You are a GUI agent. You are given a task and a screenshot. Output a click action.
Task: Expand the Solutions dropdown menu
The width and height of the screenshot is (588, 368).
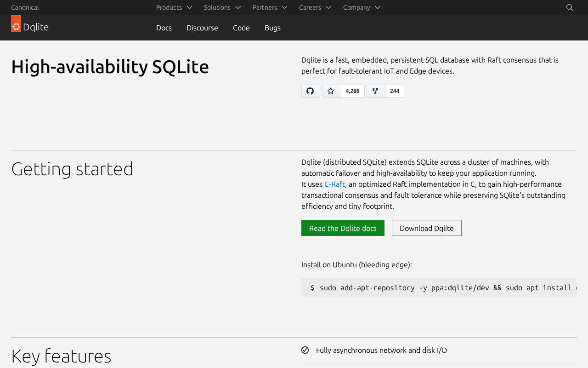pos(222,7)
